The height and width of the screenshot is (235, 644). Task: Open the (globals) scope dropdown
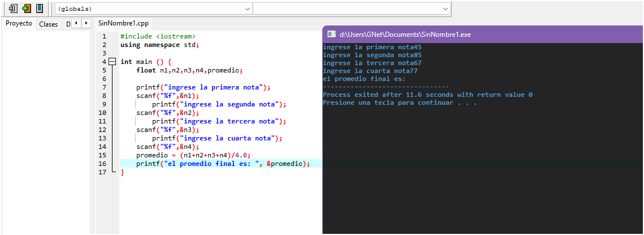(154, 9)
